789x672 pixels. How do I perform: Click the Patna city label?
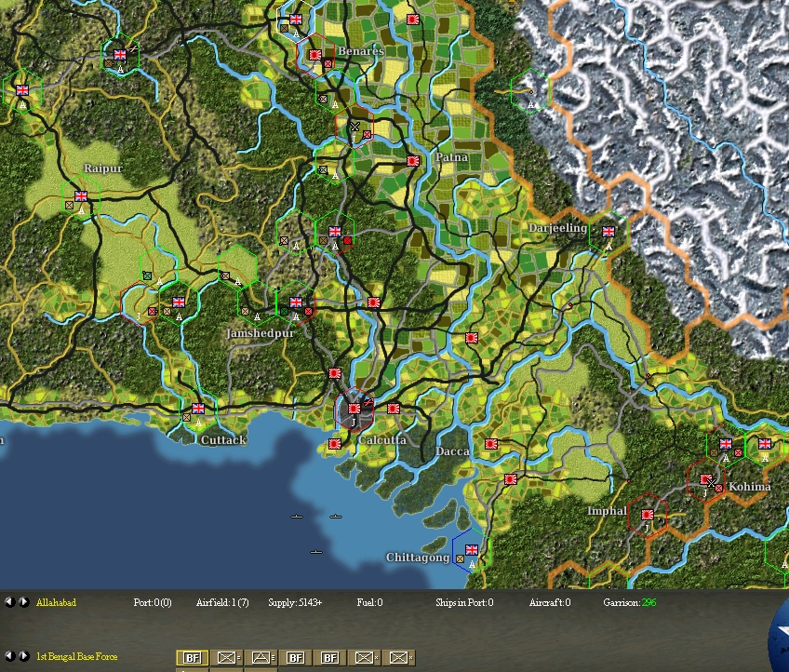(451, 157)
